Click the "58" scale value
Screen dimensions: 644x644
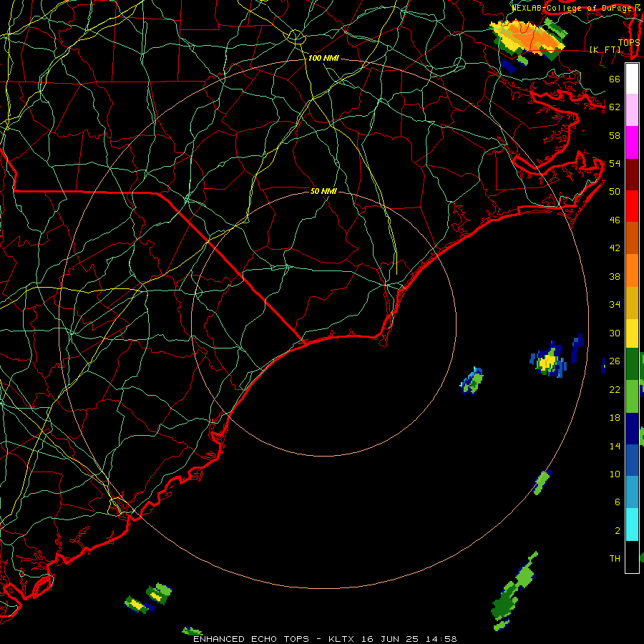coord(615,135)
